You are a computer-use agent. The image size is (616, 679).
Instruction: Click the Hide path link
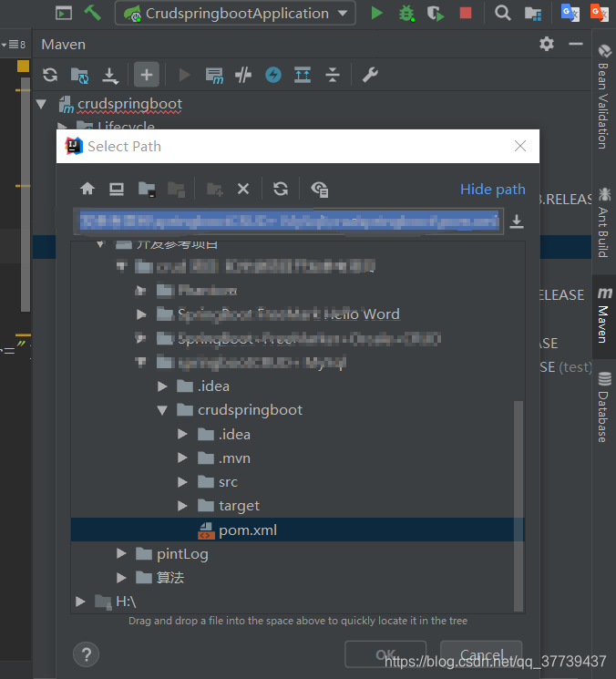(x=493, y=190)
